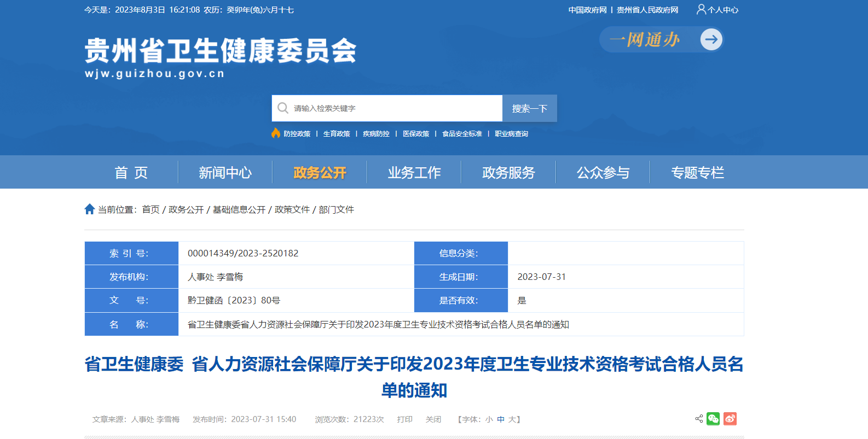Viewport: 868px width, 439px height.
Task: Click the WeChat share icon
Action: (x=713, y=419)
